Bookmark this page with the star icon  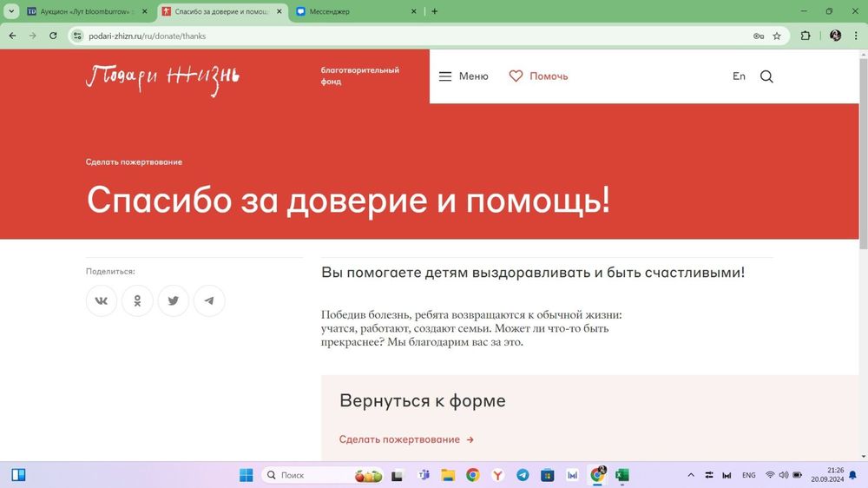click(777, 36)
